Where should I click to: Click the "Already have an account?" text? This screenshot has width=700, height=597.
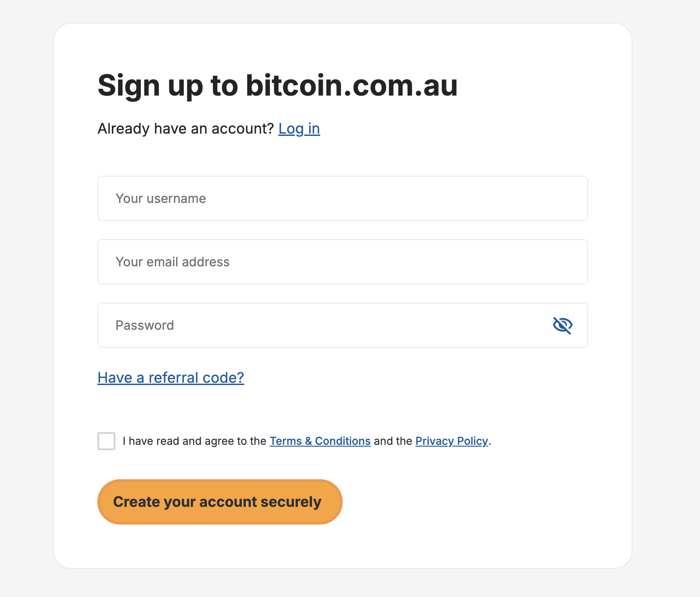(186, 129)
